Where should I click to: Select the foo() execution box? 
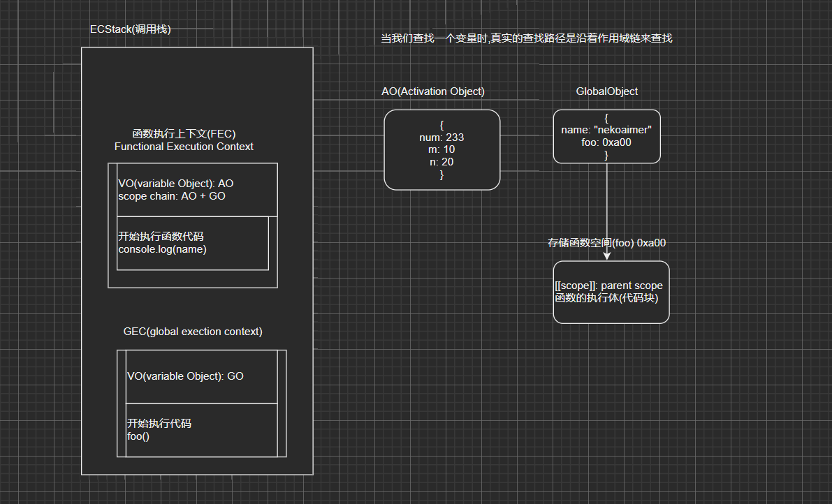pos(201,430)
